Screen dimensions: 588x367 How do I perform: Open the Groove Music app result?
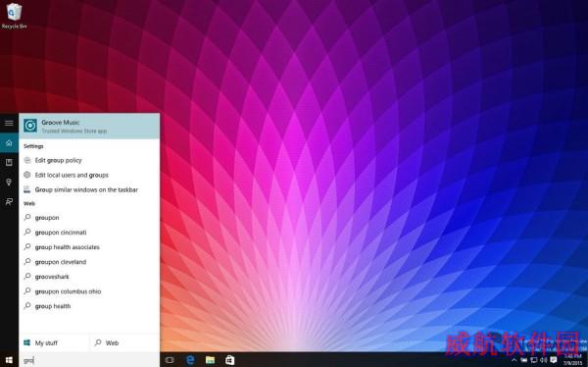click(89, 126)
